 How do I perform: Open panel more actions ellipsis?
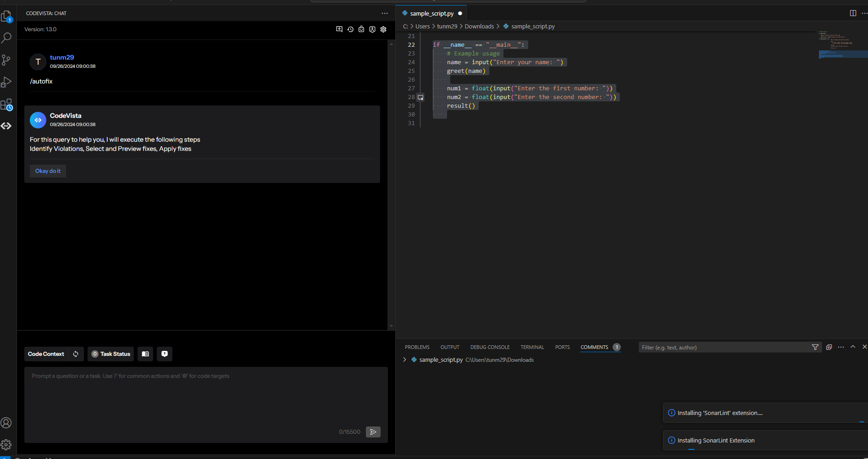(x=841, y=347)
